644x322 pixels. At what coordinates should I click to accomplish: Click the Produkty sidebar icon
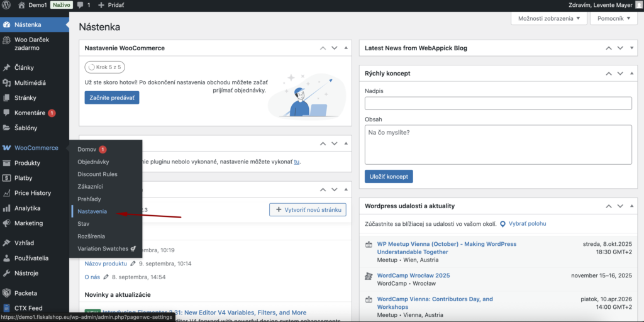[6, 164]
